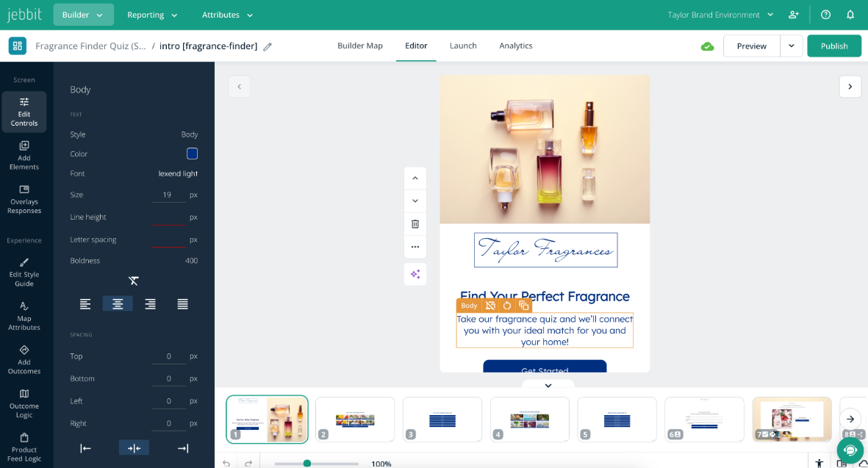Click the dashboard grid icon

[17, 46]
